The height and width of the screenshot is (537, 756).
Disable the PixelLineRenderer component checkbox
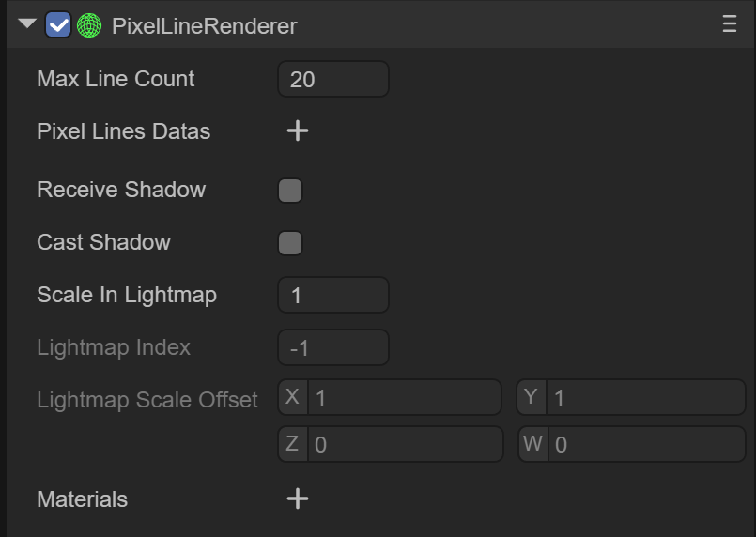58,25
